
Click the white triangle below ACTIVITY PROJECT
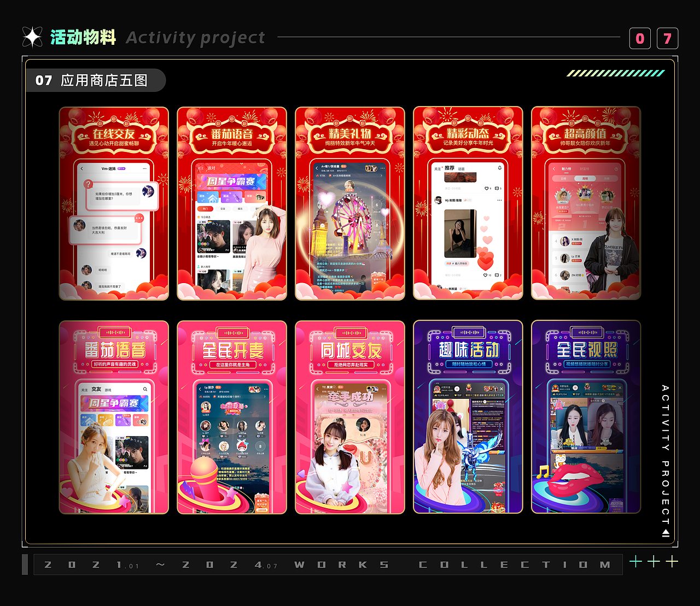click(666, 533)
